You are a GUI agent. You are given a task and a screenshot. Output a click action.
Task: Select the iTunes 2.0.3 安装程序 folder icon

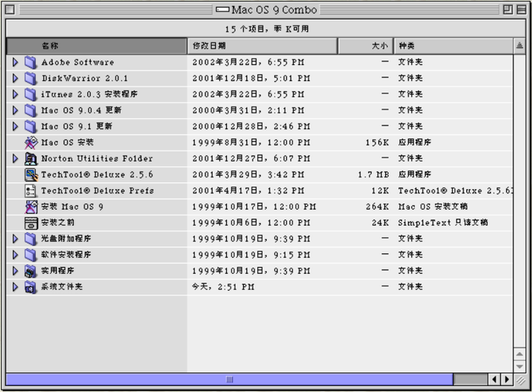click(x=30, y=94)
